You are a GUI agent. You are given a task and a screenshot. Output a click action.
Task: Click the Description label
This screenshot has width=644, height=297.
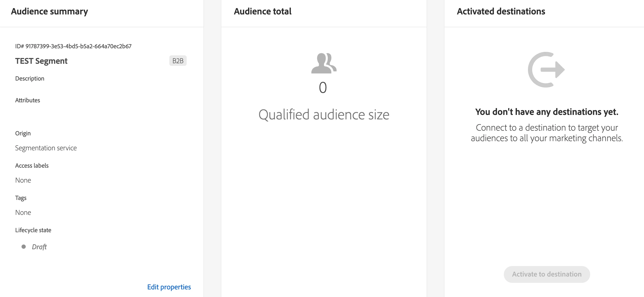pyautogui.click(x=30, y=78)
